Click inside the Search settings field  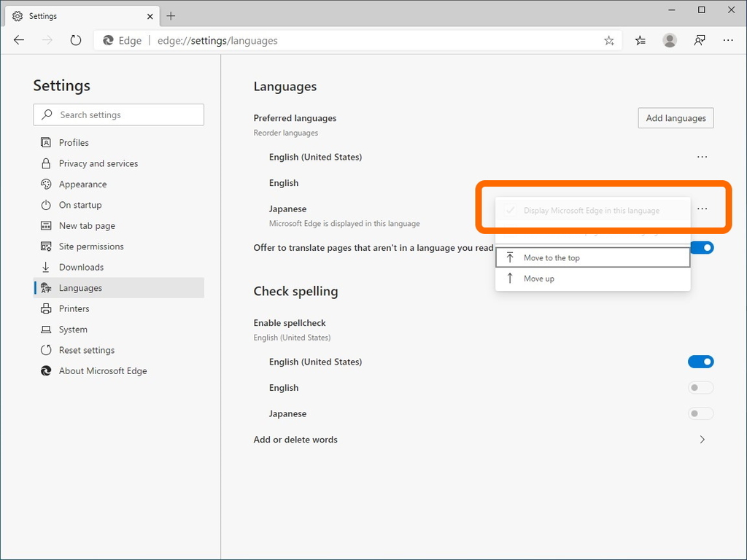[x=118, y=114]
